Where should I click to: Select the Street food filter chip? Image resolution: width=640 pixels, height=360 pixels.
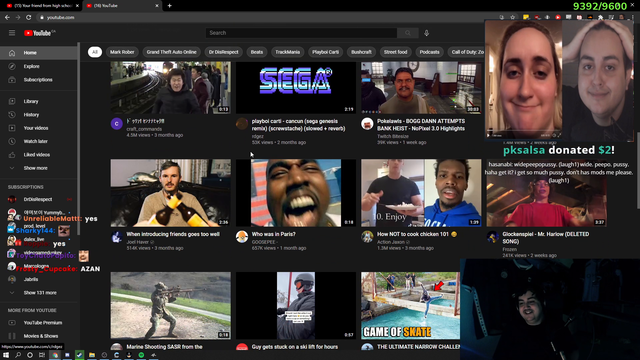[396, 52]
